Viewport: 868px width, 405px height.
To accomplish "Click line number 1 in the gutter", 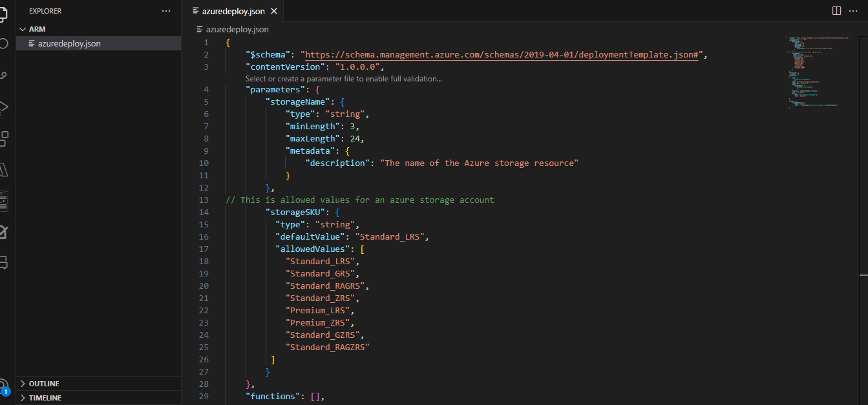I will (x=206, y=43).
